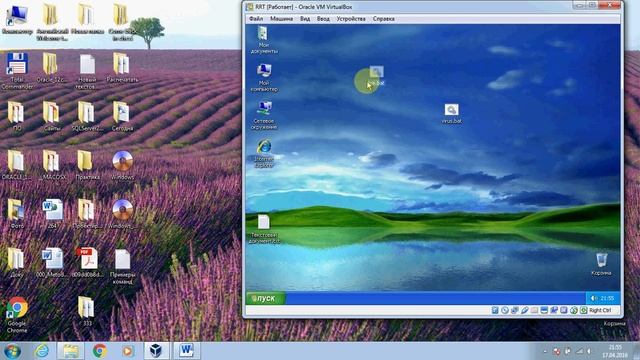Screen dimensions: 640x360
Task: Show hidden icons in the host tray
Action: coord(545,351)
